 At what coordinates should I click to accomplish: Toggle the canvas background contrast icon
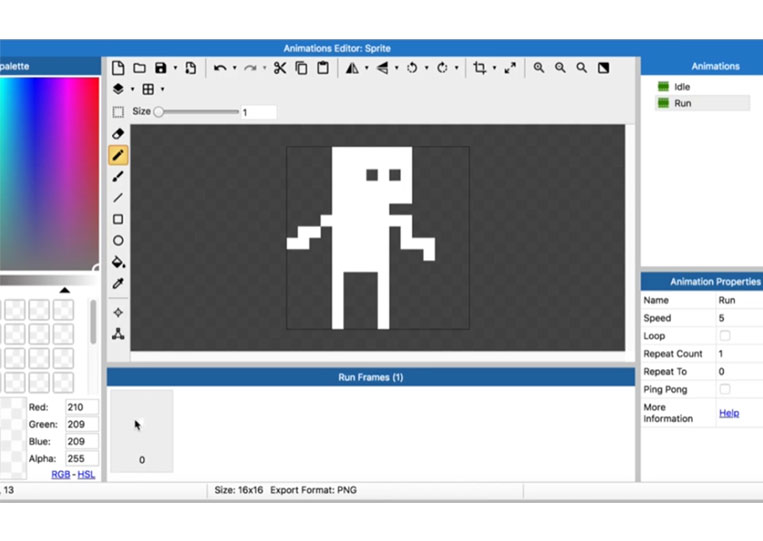point(603,68)
